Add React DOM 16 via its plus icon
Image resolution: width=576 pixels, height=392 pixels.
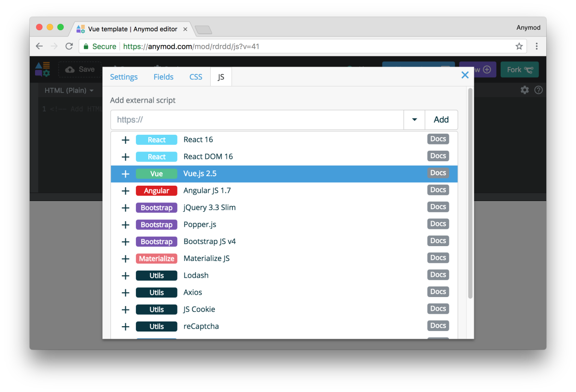pos(125,157)
